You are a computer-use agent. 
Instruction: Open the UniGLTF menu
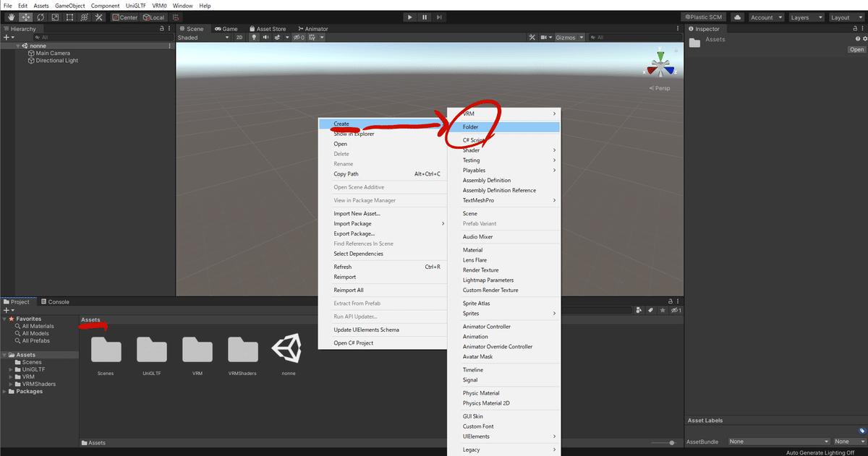pyautogui.click(x=135, y=5)
